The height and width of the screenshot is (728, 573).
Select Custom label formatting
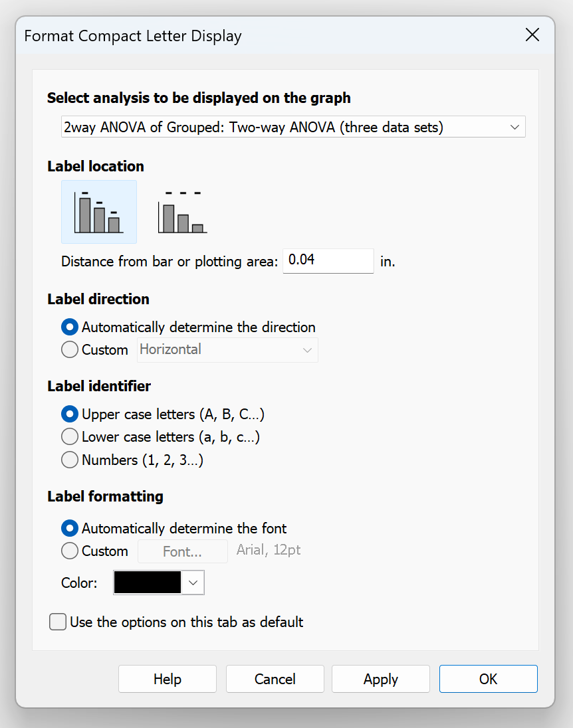click(69, 551)
